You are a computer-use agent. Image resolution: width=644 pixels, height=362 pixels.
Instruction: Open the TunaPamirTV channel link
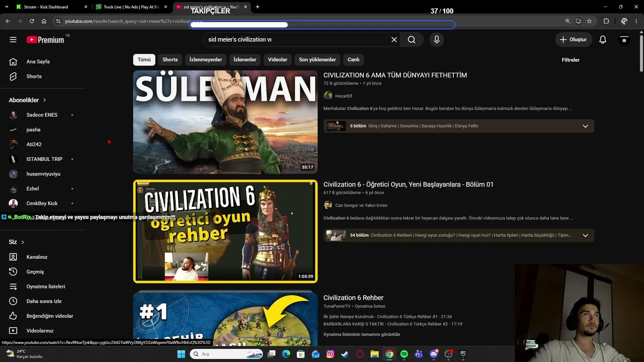337,306
